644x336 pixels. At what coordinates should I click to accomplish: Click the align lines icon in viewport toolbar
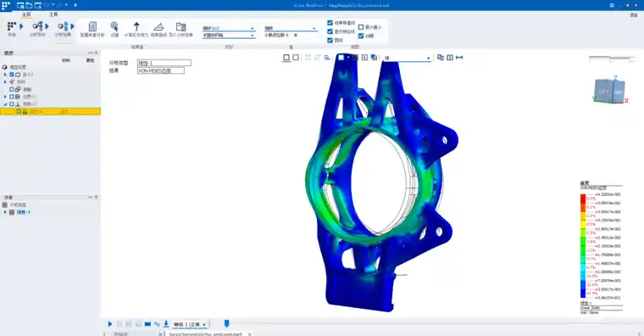[x=327, y=58]
